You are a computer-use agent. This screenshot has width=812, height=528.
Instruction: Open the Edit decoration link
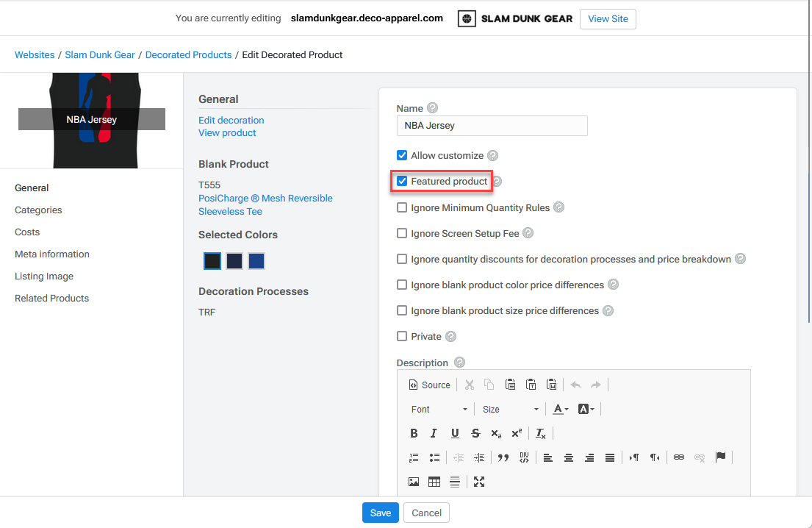pyautogui.click(x=231, y=120)
